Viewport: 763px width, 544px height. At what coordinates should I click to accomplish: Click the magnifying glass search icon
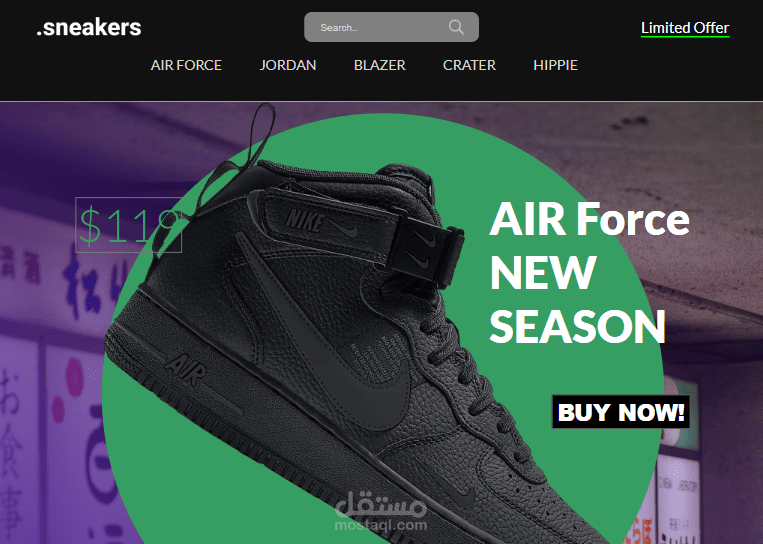(x=456, y=27)
